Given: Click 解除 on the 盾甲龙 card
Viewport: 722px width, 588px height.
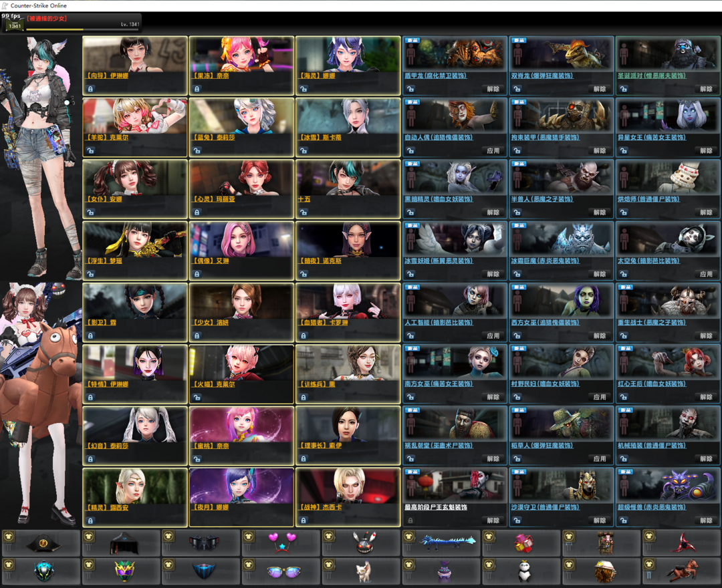Looking at the screenshot, I should (493, 89).
